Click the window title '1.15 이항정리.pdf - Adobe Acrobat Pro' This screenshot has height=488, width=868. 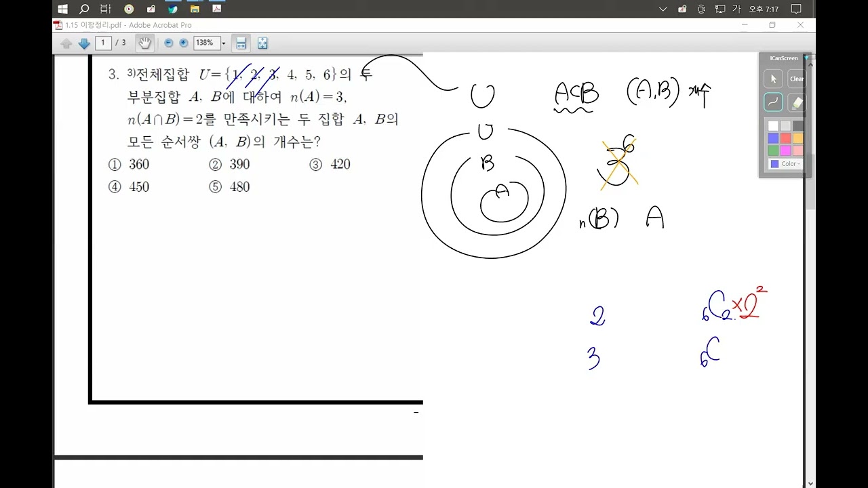pos(128,25)
